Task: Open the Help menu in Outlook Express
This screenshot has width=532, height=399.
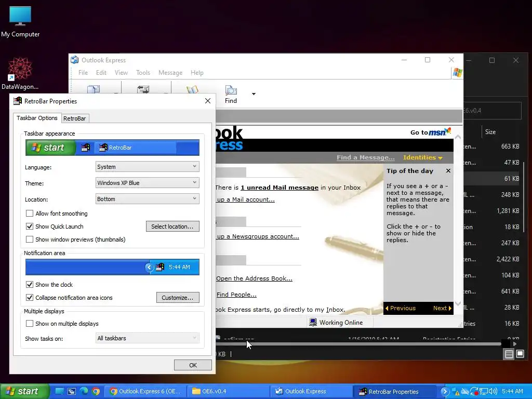Action: tap(197, 73)
